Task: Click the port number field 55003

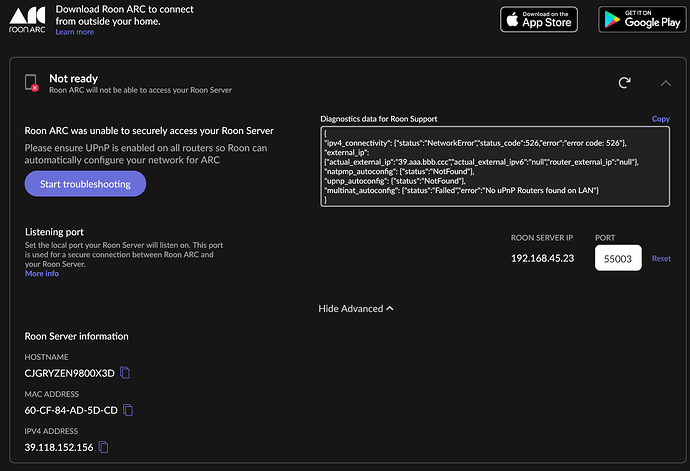Action: tap(618, 258)
